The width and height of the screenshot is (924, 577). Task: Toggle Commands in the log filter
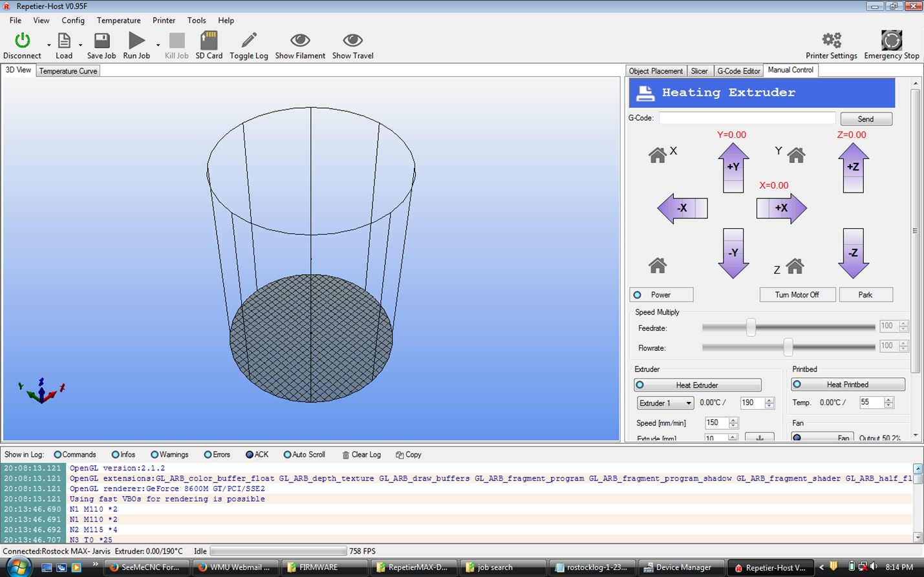click(x=58, y=455)
